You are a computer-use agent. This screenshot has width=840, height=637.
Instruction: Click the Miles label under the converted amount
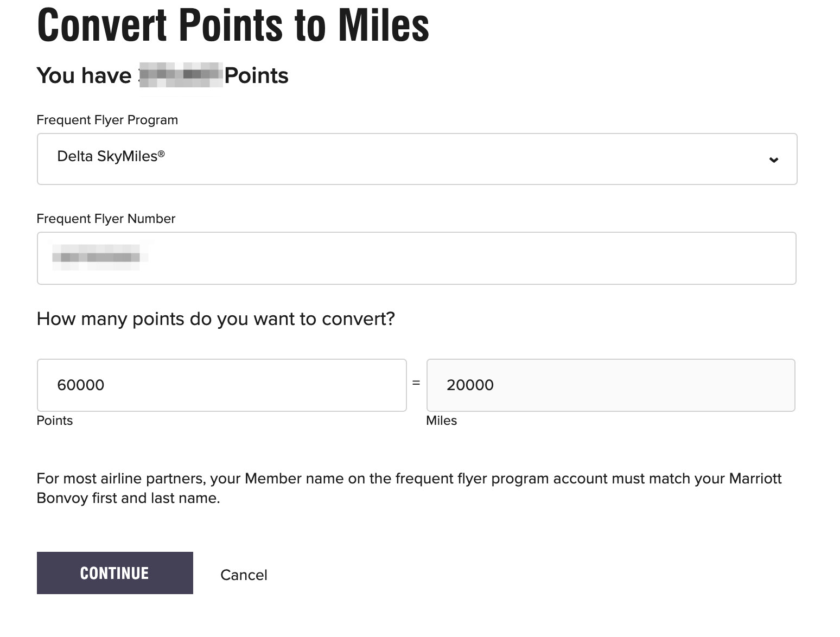pyautogui.click(x=442, y=420)
